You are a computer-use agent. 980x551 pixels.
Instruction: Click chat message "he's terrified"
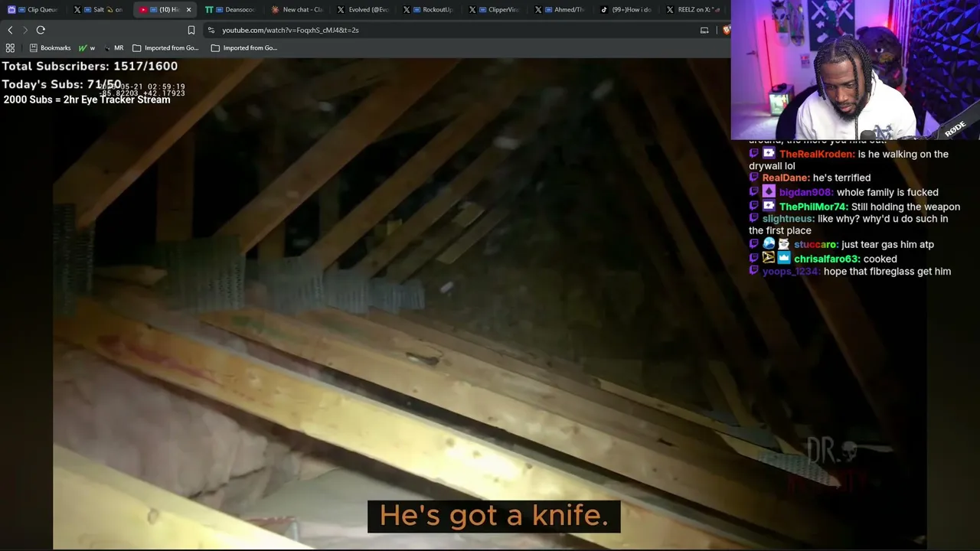coord(841,178)
